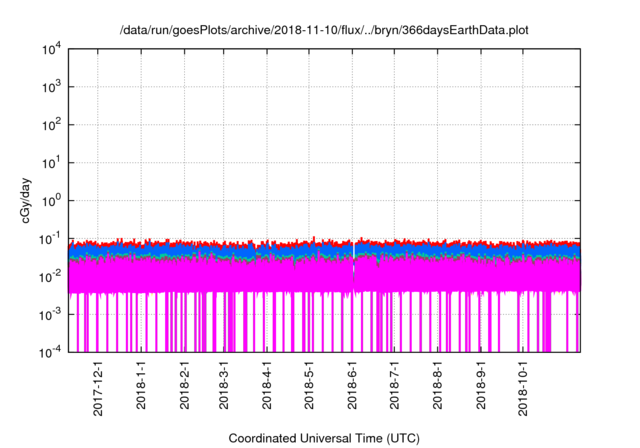Select the 2018-2-1 date tick label
This screenshot has width=640, height=448.
(x=184, y=391)
